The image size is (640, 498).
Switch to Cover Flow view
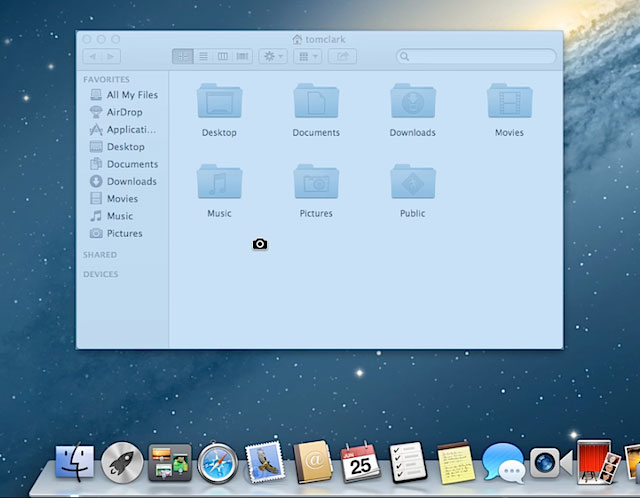tap(242, 56)
